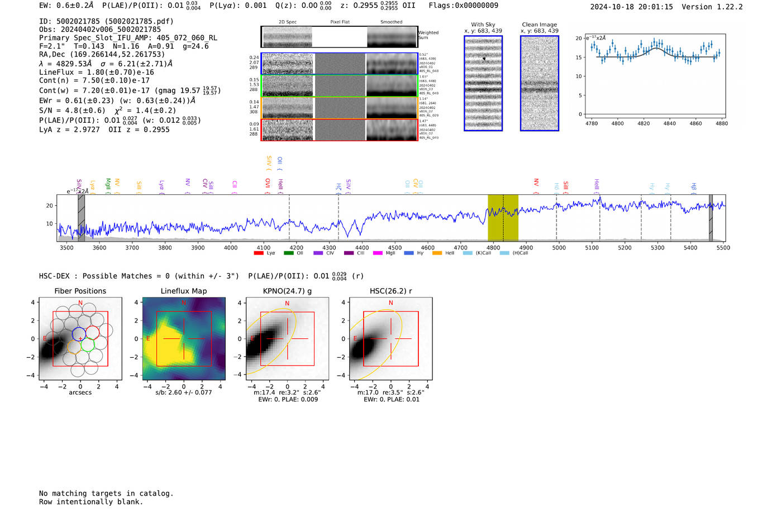Click the magenta MgII legend swatch
This screenshot has height=532, width=782.
pos(378,253)
